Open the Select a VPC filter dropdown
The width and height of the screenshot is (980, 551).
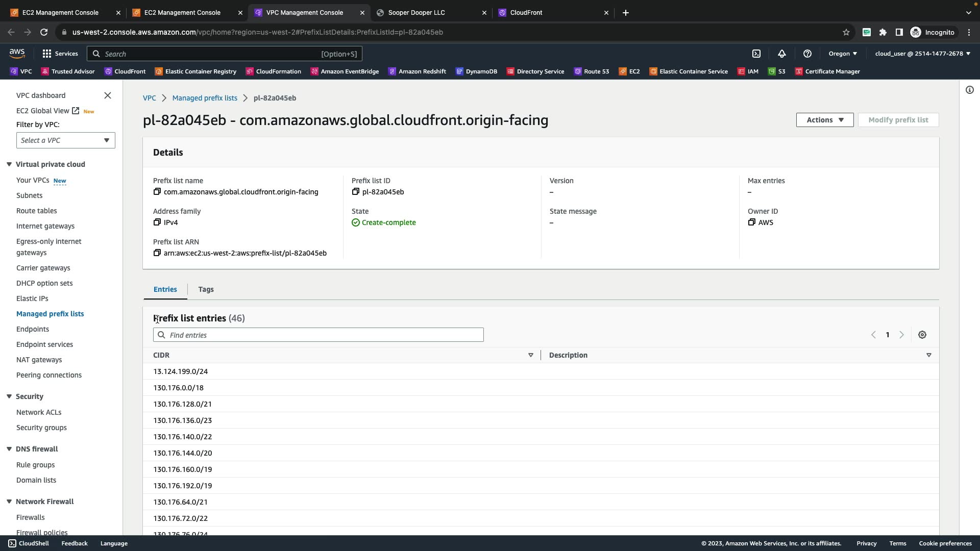click(65, 140)
